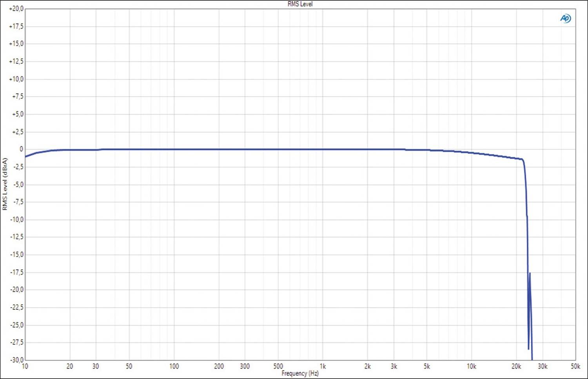Click the blue response curve at 1 kHz

click(323, 149)
